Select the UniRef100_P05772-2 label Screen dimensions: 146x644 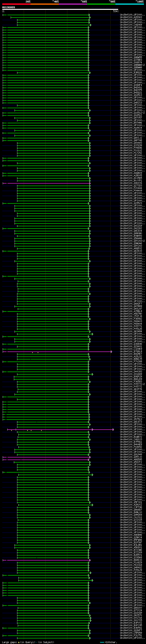click(x=132, y=384)
